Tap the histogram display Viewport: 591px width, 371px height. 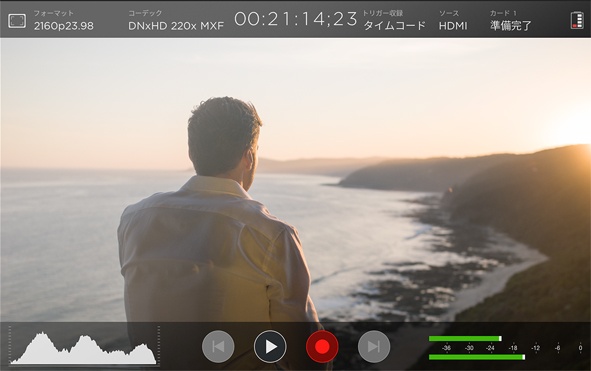(84, 346)
